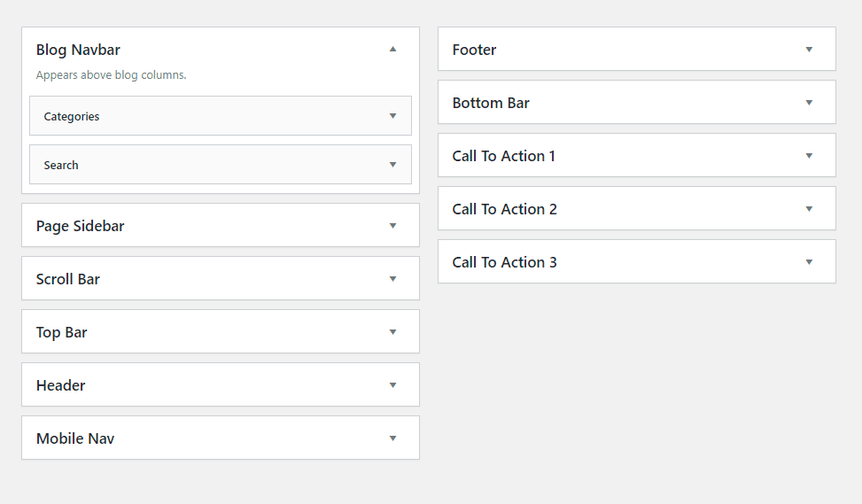This screenshot has height=504, width=862.
Task: Expand the Mobile Nav arrow
Action: pyautogui.click(x=393, y=438)
